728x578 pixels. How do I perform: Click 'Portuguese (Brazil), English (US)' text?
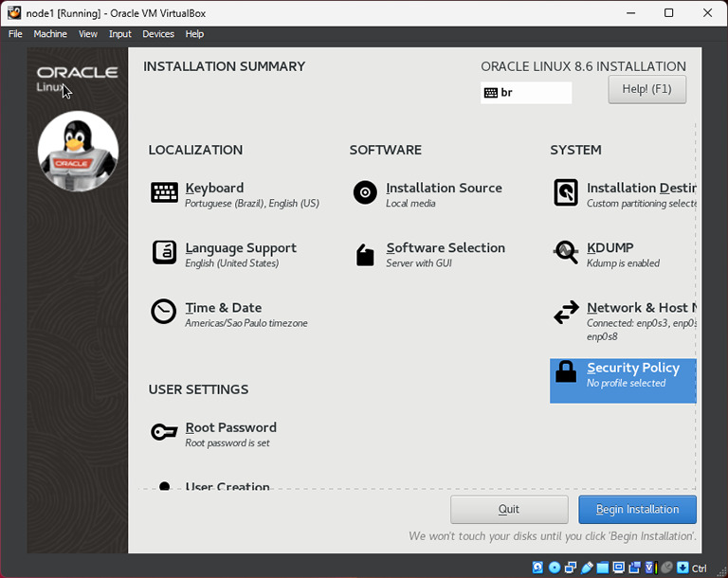click(252, 204)
